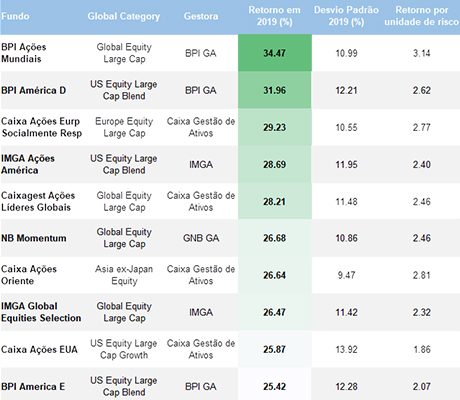Click the Gestora column header

point(201,16)
